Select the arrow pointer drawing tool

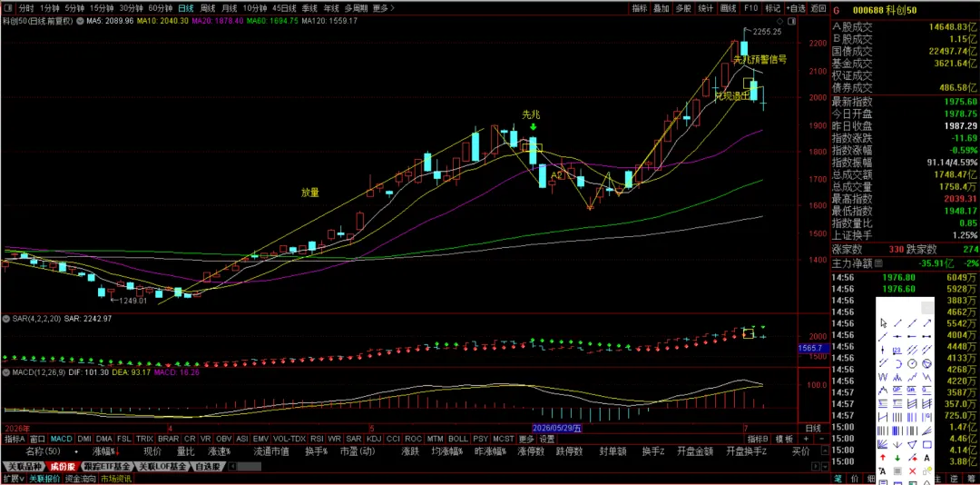click(x=883, y=323)
